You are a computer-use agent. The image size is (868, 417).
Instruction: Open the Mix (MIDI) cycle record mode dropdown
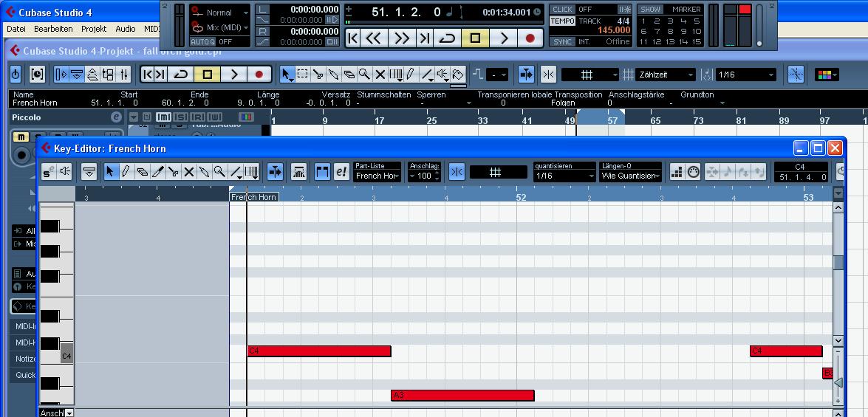[x=219, y=27]
